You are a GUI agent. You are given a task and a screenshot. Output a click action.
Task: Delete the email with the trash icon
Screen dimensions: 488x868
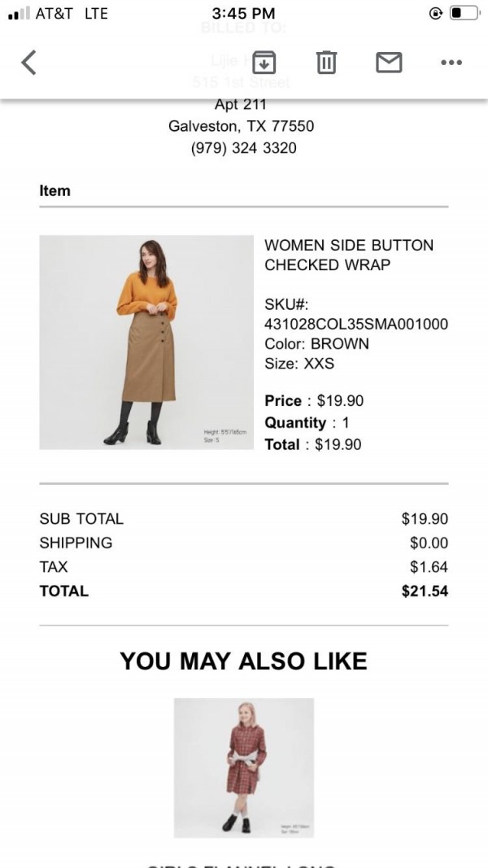[x=326, y=62]
